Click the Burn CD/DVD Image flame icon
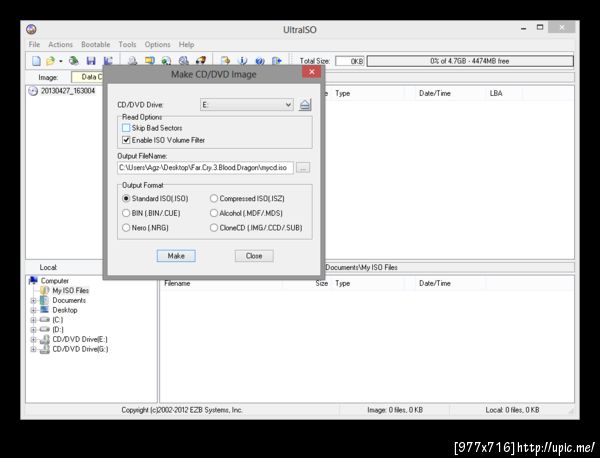This screenshot has height=458, width=600. (x=201, y=61)
